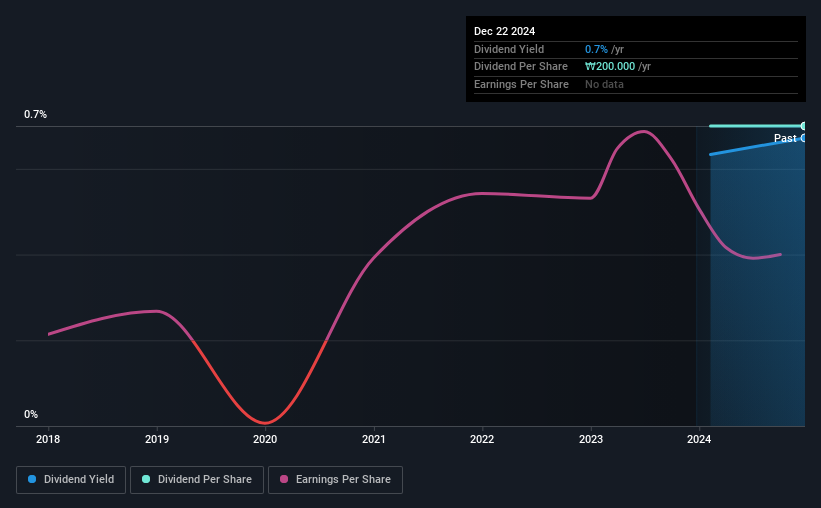Click the 2023 x-axis label
Image resolution: width=821 pixels, height=508 pixels.
click(591, 439)
